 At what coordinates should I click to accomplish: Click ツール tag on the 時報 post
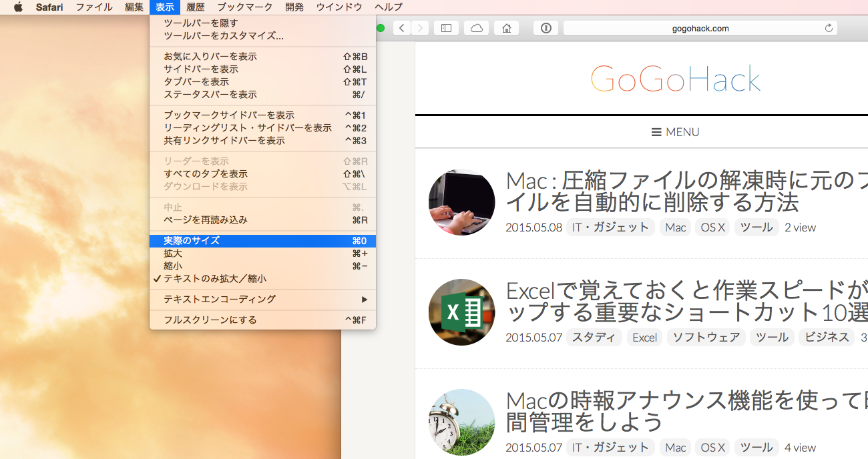(756, 448)
